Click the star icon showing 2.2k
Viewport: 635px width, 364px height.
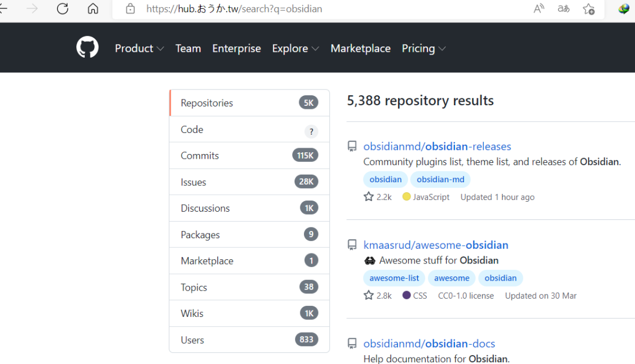[x=369, y=197]
